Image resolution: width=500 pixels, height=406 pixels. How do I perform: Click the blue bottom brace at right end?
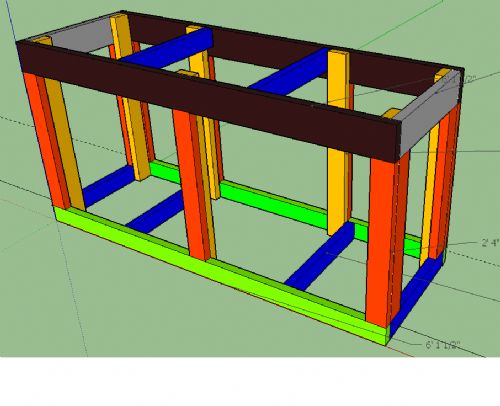417,293
